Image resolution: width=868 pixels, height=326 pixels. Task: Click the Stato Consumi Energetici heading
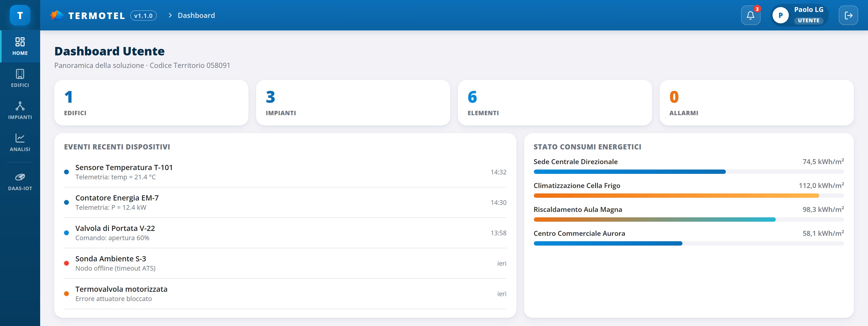click(x=587, y=147)
